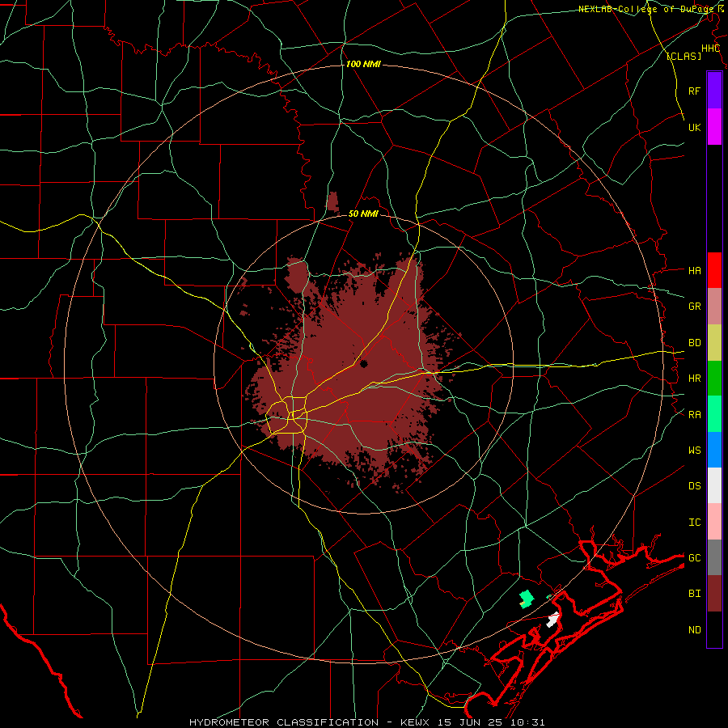Click the isolated brown echo above 50 NMI
Screen dimensions: 728x728
tap(332, 201)
